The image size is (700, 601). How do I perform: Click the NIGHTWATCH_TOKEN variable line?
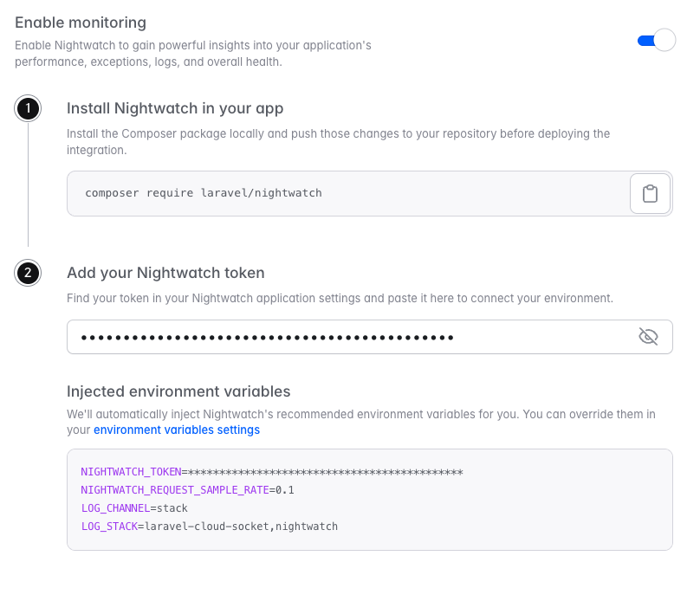tap(272, 472)
